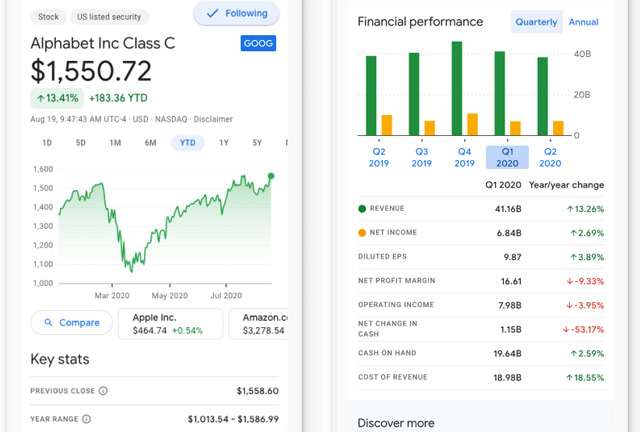The height and width of the screenshot is (432, 640).
Task: Click the Compare search icon
Action: pyautogui.click(x=46, y=322)
